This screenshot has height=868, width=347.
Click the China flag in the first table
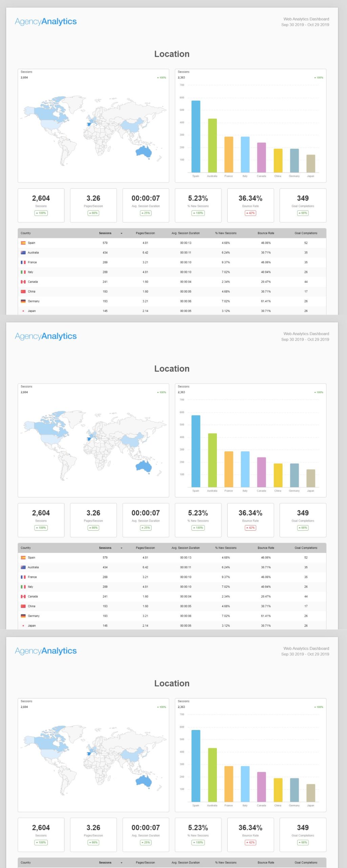(x=23, y=292)
